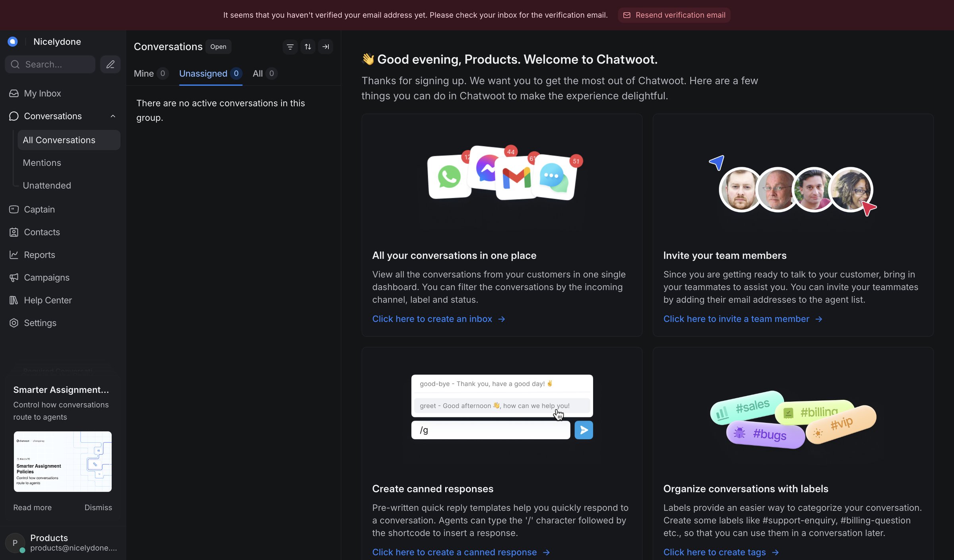Image resolution: width=954 pixels, height=560 pixels.
Task: Click the Captain sidebar icon
Action: pos(14,209)
